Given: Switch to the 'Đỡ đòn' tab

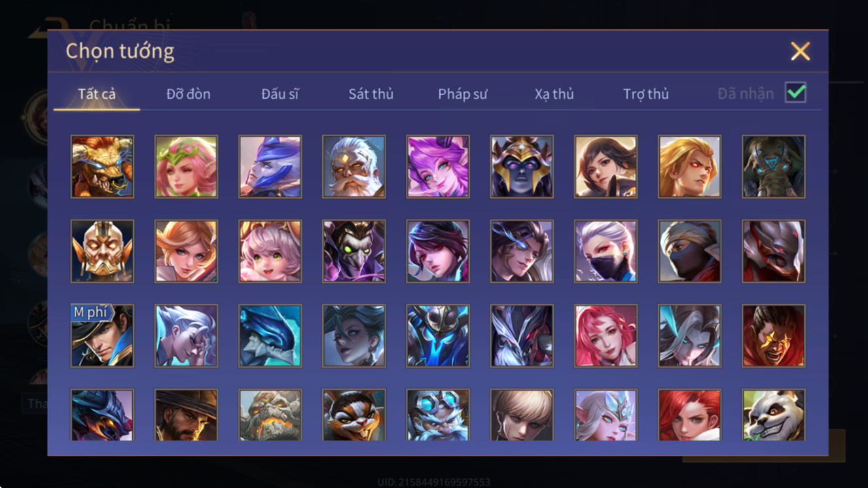Looking at the screenshot, I should click(x=189, y=94).
